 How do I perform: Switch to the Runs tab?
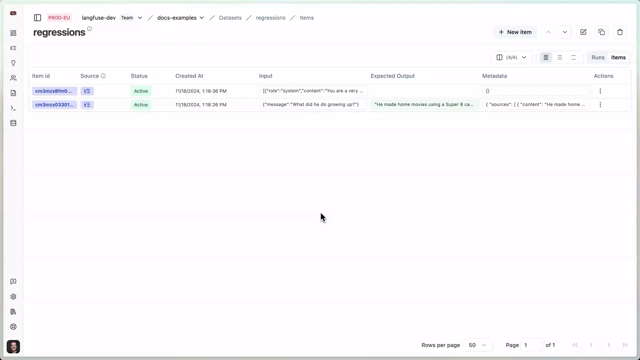598,58
